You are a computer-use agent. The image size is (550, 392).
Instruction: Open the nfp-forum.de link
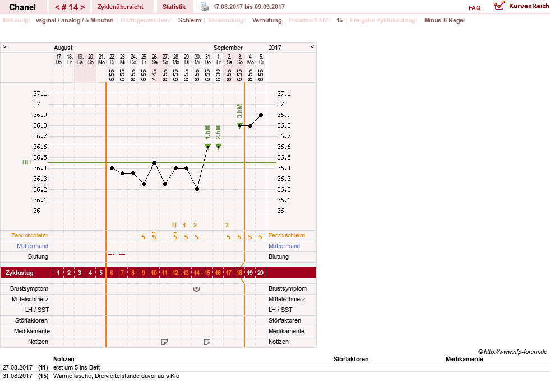[512, 352]
